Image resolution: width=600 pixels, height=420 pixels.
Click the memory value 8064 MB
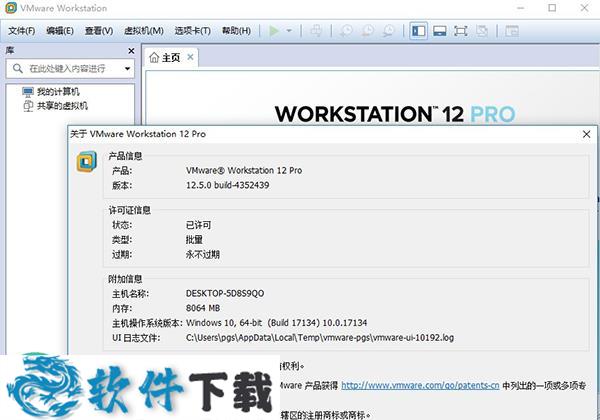tap(203, 308)
